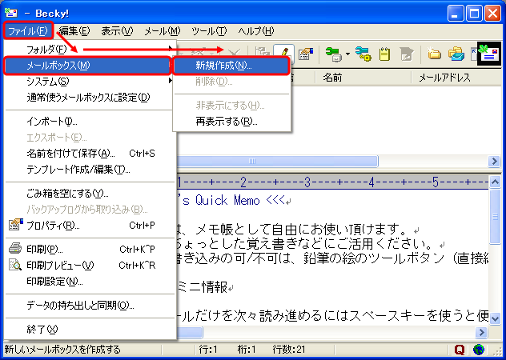506x360 pixels.
Task: Toggle the pencil edit-mode toolbar button
Action: (x=284, y=53)
